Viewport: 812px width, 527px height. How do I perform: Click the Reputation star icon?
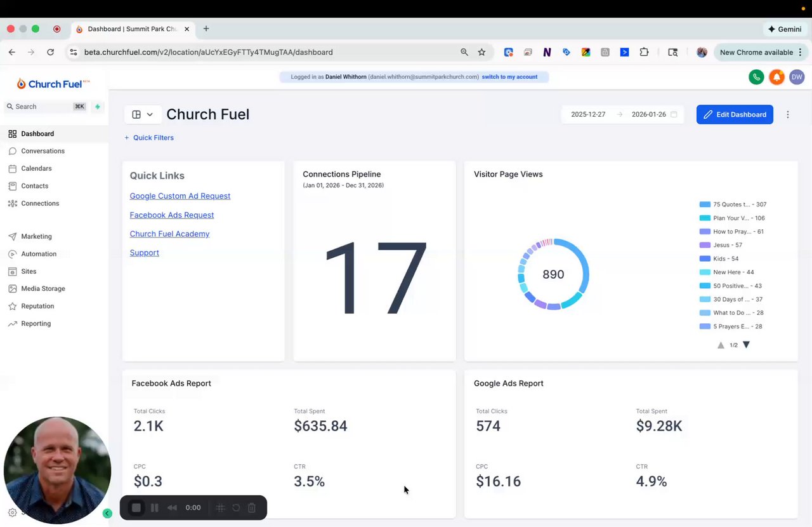tap(13, 306)
